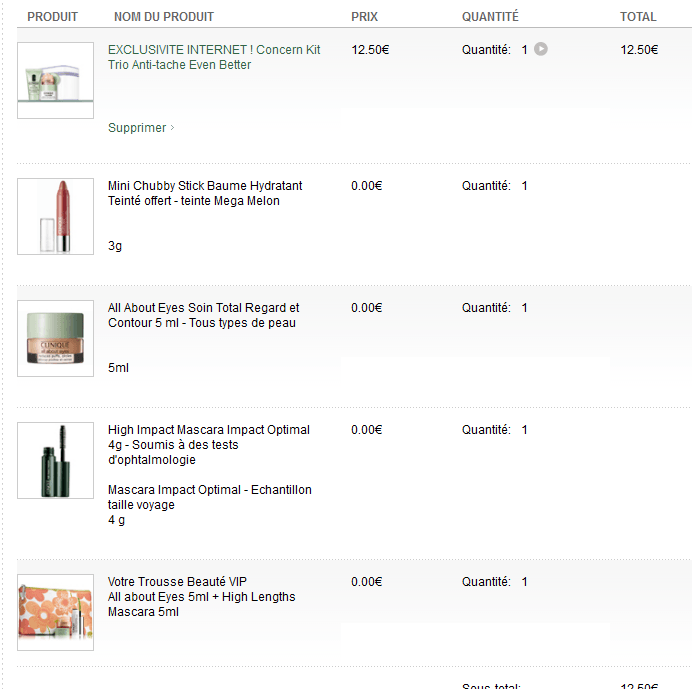
Task: Click the TOTAL column header
Action: [x=638, y=17]
